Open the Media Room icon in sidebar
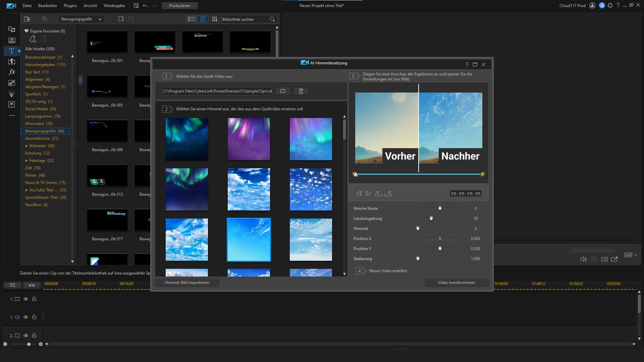The width and height of the screenshot is (644, 362). tap(12, 29)
